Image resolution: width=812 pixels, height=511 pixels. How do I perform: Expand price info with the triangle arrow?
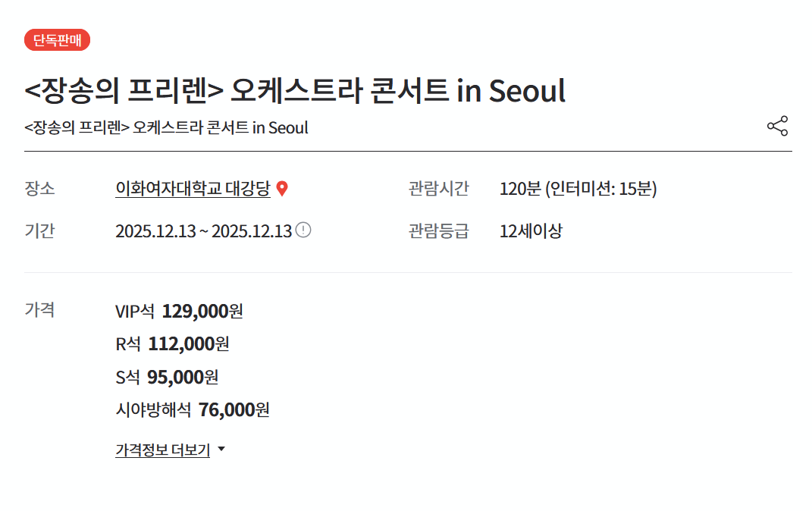tap(221, 450)
